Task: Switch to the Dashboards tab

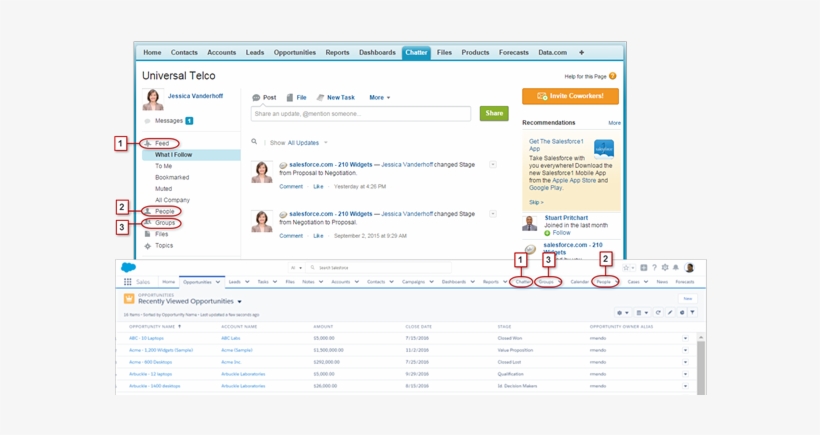Action: pyautogui.click(x=377, y=52)
